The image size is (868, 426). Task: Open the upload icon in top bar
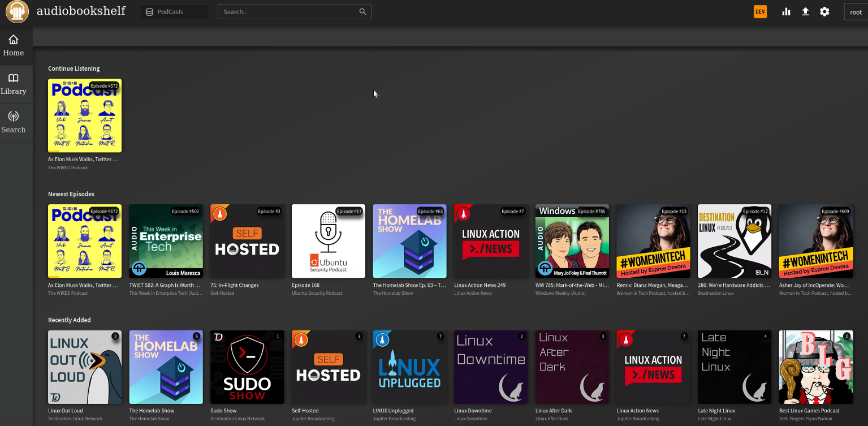click(805, 11)
